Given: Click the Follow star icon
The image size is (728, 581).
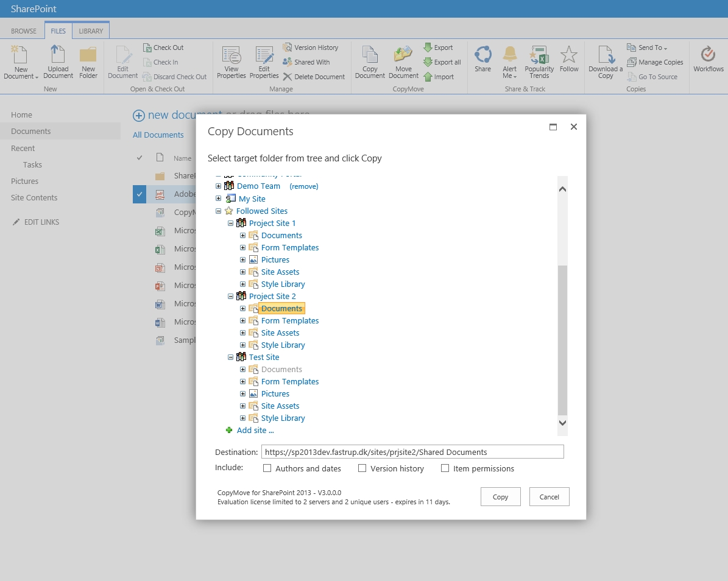Looking at the screenshot, I should coord(569,54).
